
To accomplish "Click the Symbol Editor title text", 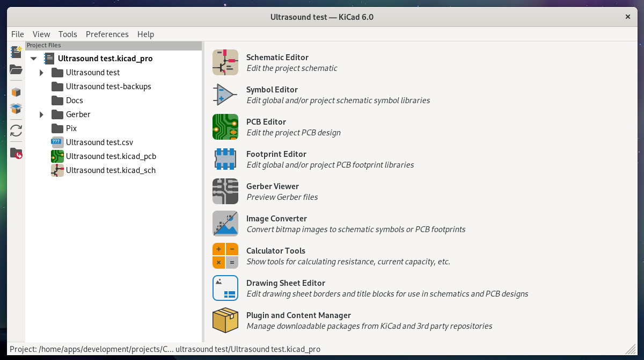I will [x=272, y=90].
